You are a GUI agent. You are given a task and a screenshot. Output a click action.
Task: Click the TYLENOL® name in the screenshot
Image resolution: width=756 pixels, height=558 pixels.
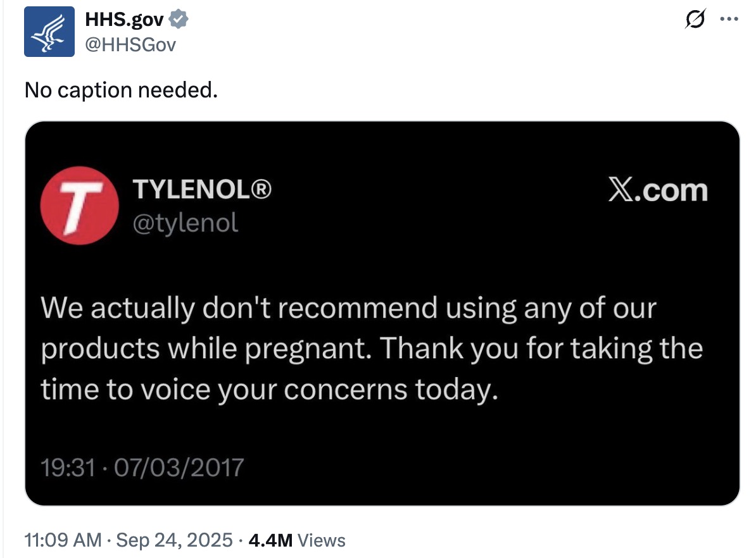point(202,190)
